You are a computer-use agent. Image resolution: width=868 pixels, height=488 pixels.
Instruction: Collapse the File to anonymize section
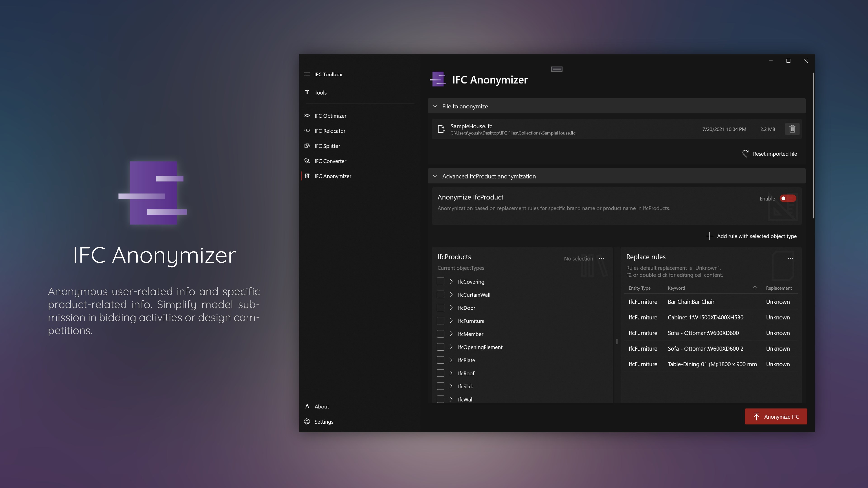click(x=435, y=106)
